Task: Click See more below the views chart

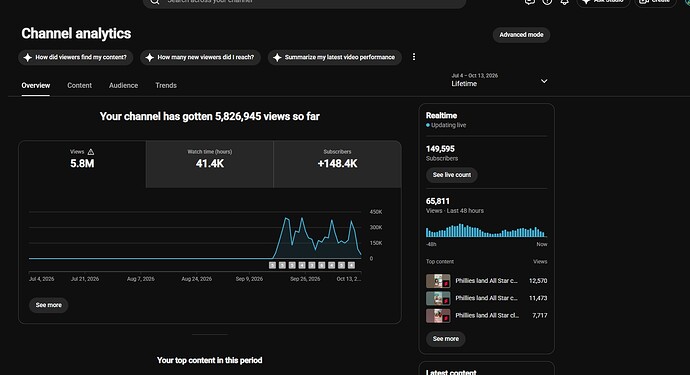Action: coord(48,305)
